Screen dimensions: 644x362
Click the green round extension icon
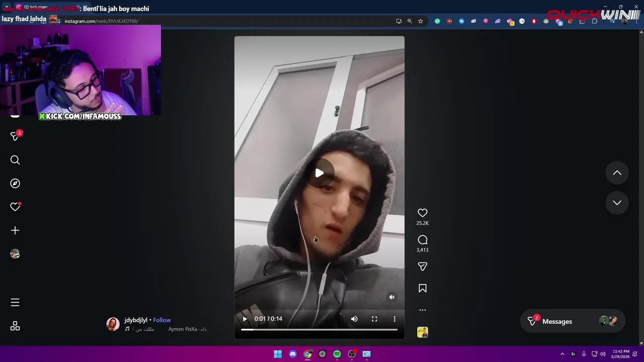pos(437,21)
